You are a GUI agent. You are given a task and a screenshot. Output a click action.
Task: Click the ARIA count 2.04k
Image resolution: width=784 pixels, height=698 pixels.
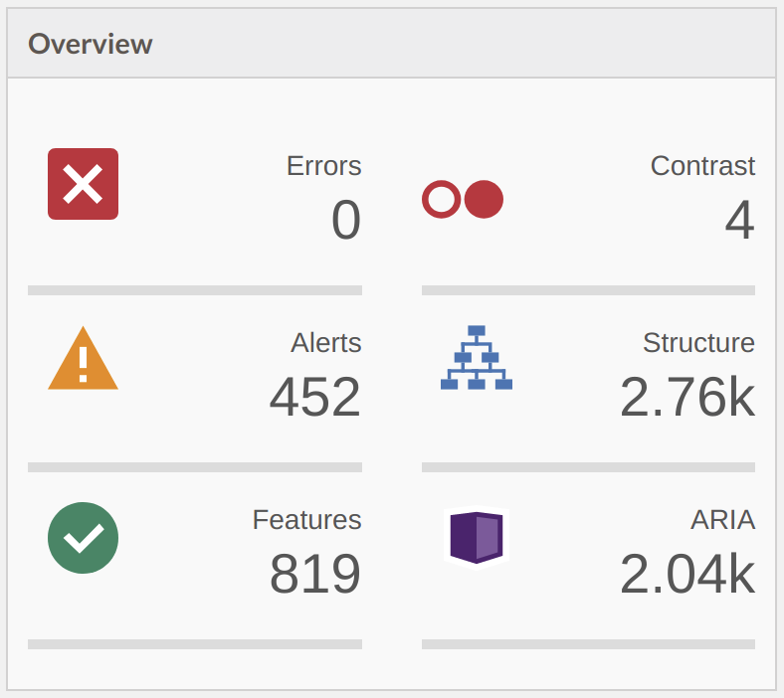point(687,574)
